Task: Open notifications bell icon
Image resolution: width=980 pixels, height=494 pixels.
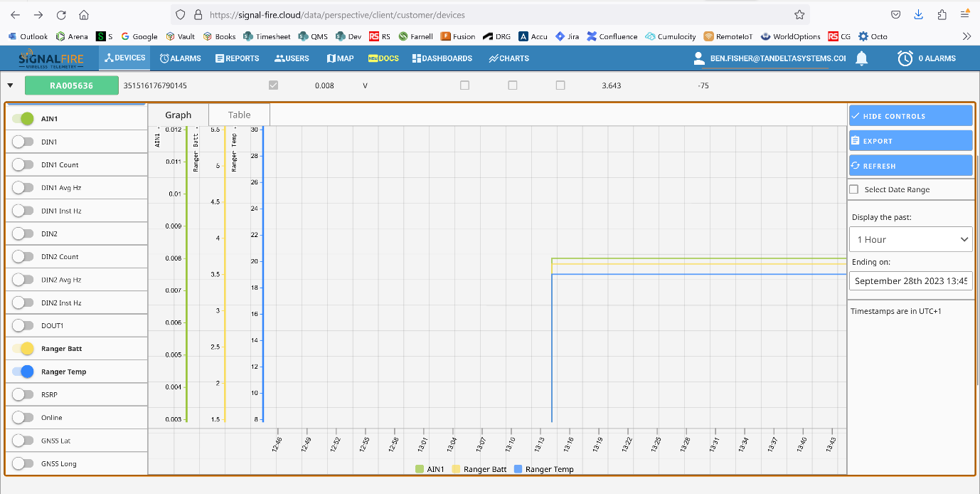Action: [x=861, y=58]
